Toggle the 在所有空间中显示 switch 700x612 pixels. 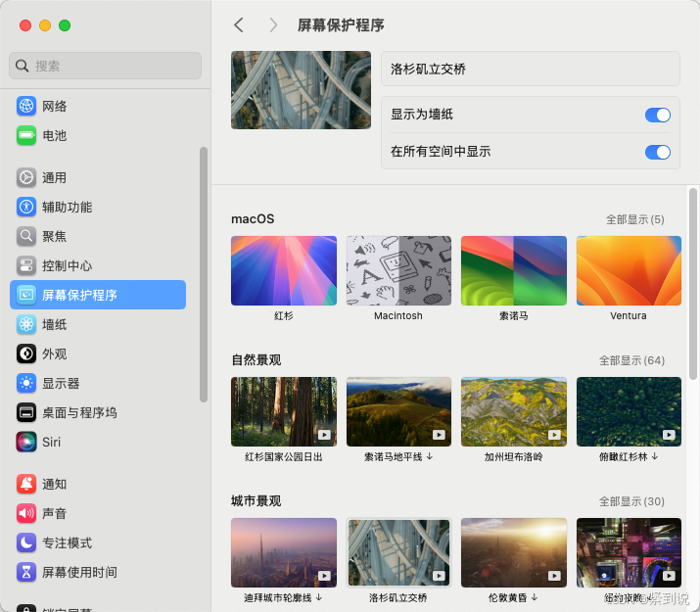658,152
